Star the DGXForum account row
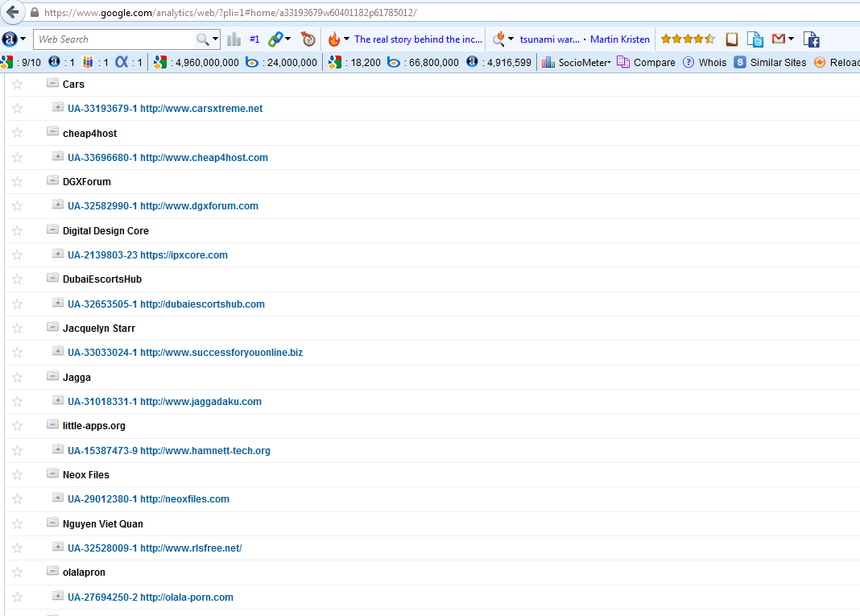This screenshot has width=860, height=616. [18, 181]
